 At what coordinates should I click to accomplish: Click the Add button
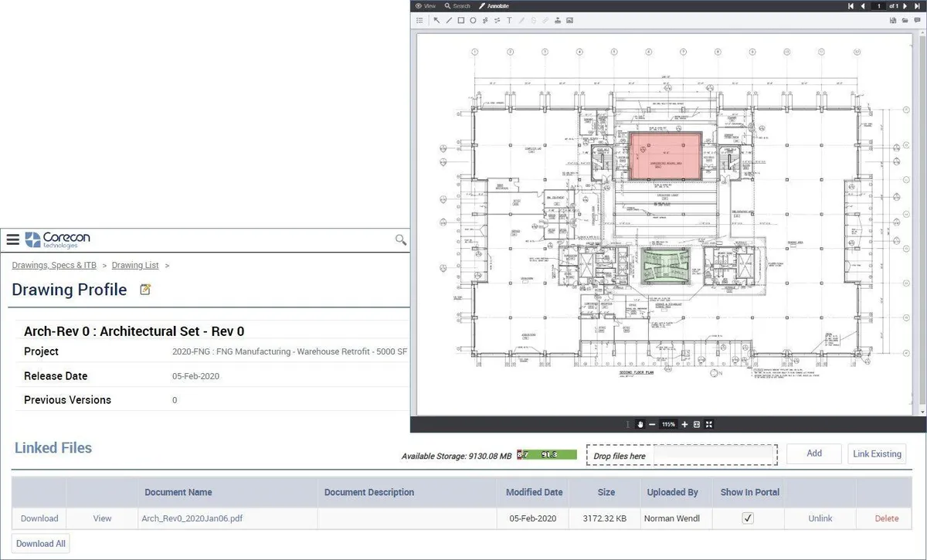pos(814,453)
